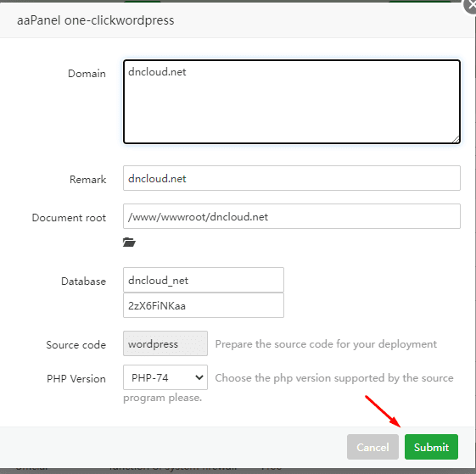Close the one-click wordpress dialog
The height and width of the screenshot is (474, 476).
[471, 5]
